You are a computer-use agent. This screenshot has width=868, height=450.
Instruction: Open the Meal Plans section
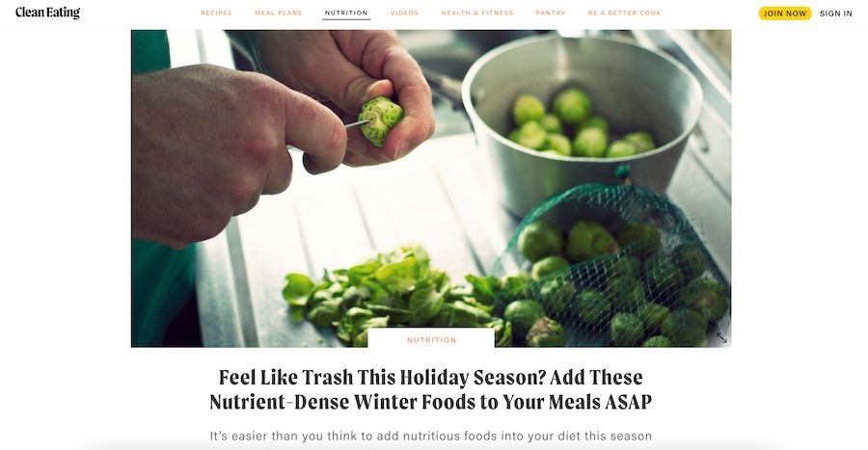click(279, 13)
